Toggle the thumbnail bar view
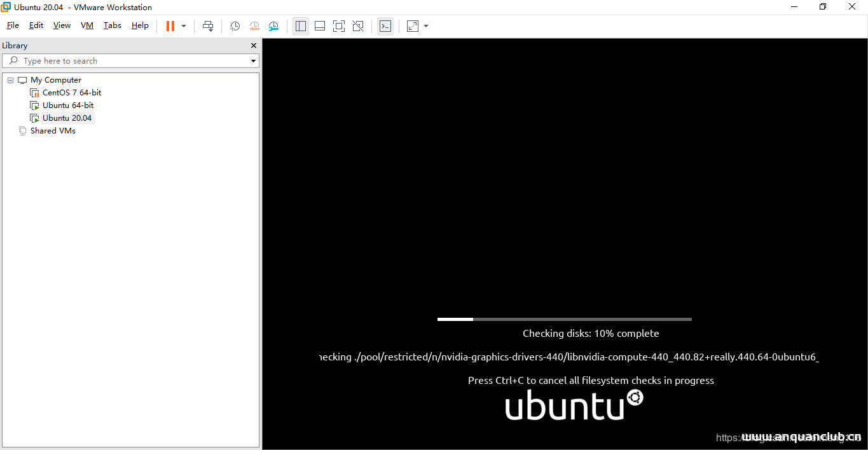 click(320, 26)
